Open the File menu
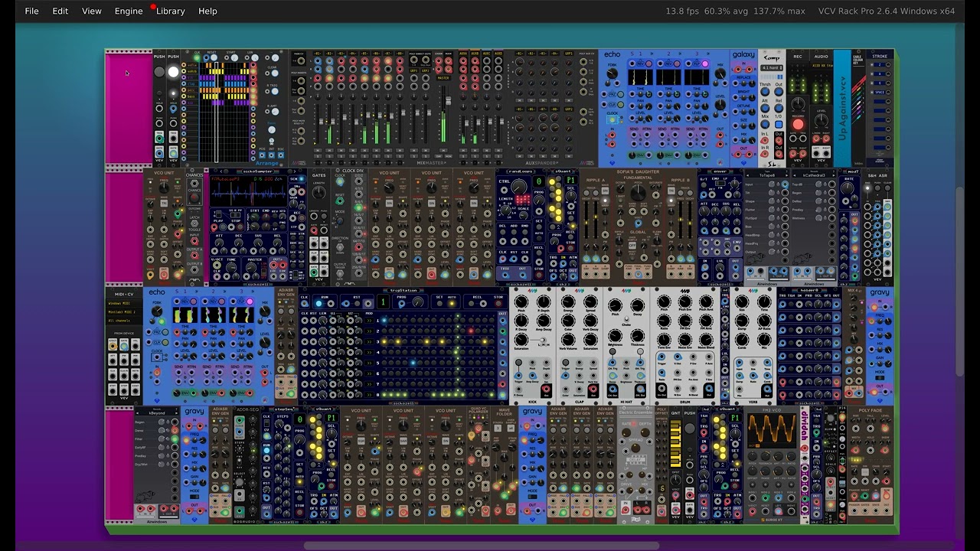Viewport: 980px width, 551px height. point(31,11)
